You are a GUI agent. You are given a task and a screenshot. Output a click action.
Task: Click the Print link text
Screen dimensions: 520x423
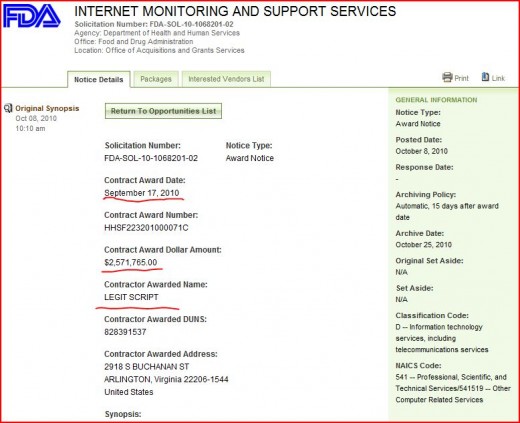point(461,78)
